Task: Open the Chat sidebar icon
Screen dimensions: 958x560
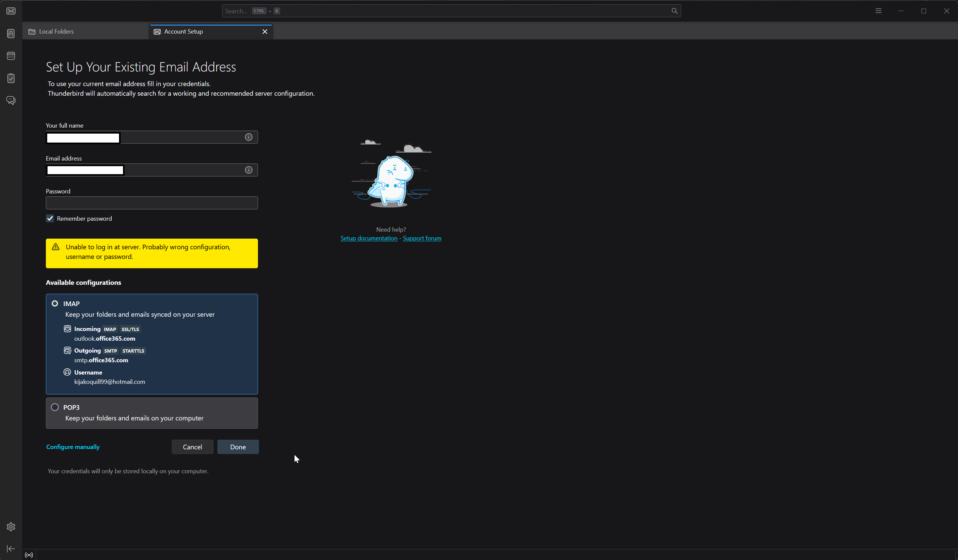Action: [11, 100]
